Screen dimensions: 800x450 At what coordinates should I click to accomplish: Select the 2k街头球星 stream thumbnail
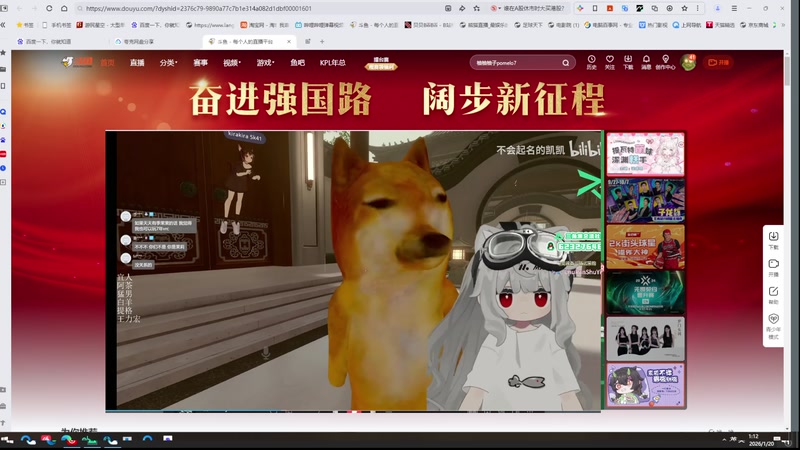(x=645, y=247)
